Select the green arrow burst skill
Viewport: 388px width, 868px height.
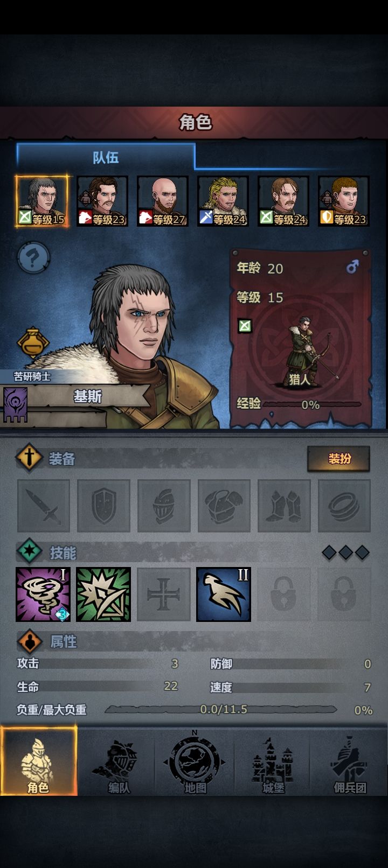click(x=103, y=594)
